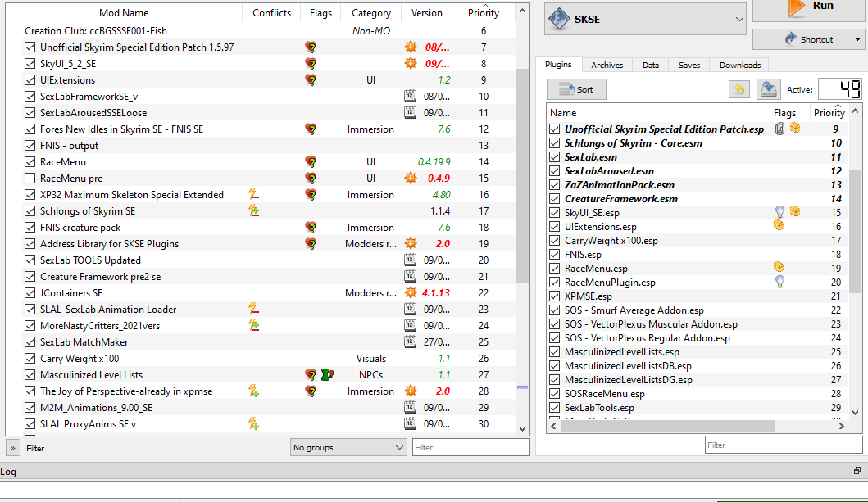Toggle the CarryWeight x100.esp plugin checkbox
The image size is (868, 502).
pyautogui.click(x=555, y=241)
